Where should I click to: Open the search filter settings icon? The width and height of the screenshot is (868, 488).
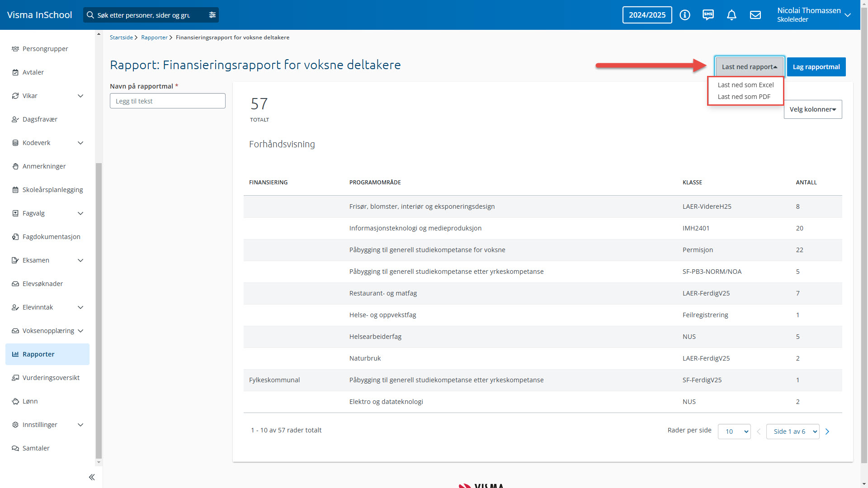tap(212, 15)
